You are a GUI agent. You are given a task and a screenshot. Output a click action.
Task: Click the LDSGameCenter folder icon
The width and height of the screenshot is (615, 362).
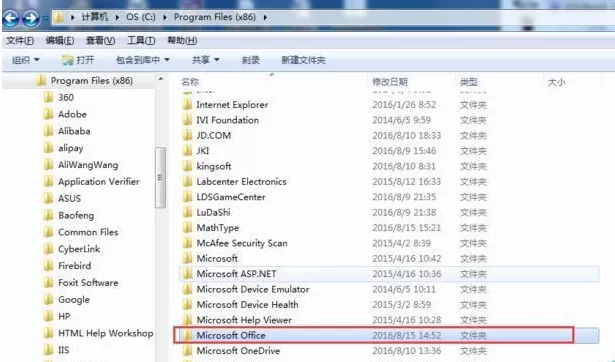click(x=187, y=197)
